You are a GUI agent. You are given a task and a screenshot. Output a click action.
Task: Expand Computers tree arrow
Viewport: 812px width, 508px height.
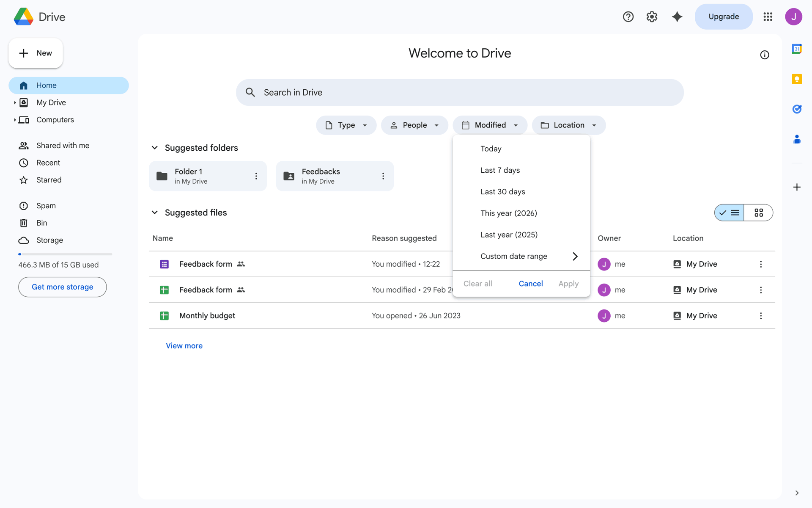pyautogui.click(x=15, y=120)
